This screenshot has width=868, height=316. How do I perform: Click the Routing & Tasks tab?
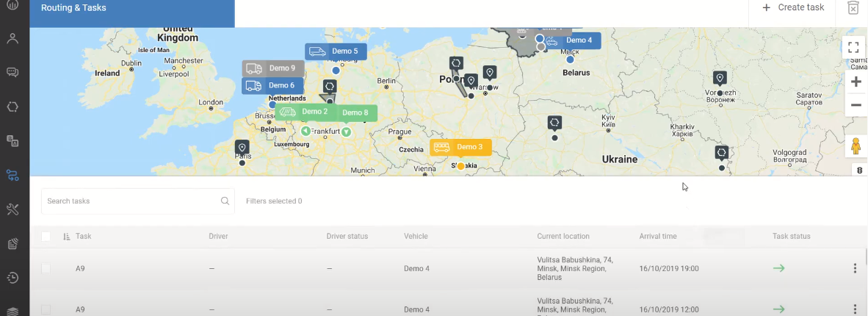coord(131,13)
